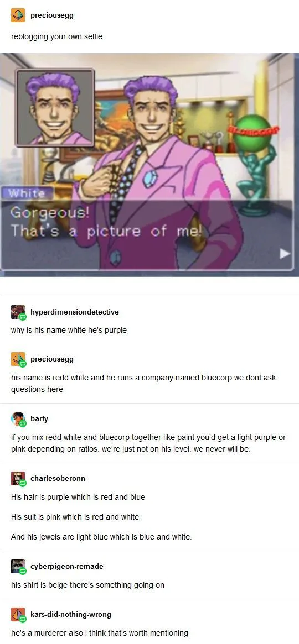Open cyberpigeon-remade username link

point(66,567)
